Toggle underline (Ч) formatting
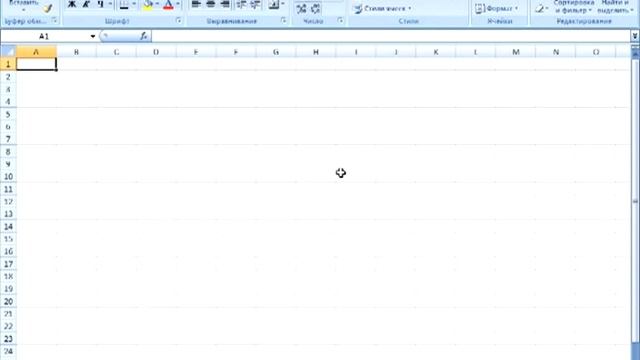This screenshot has width=640, height=360. 100,4
